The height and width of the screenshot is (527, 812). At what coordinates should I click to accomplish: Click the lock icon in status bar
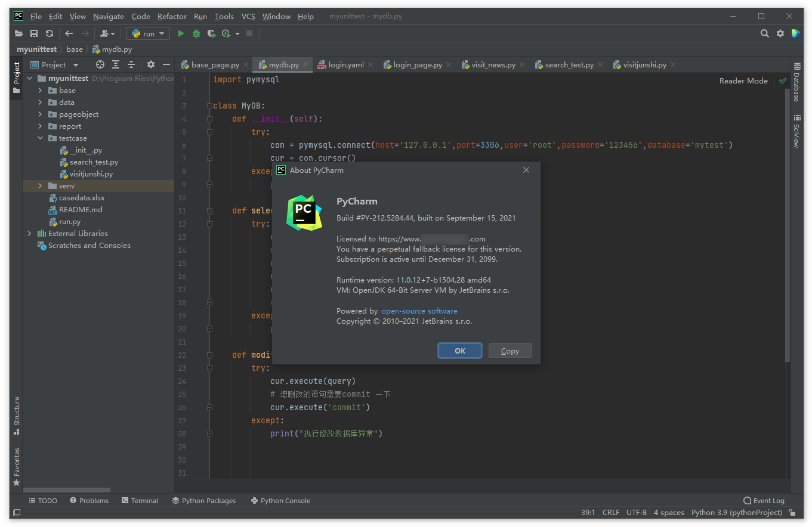[792, 513]
